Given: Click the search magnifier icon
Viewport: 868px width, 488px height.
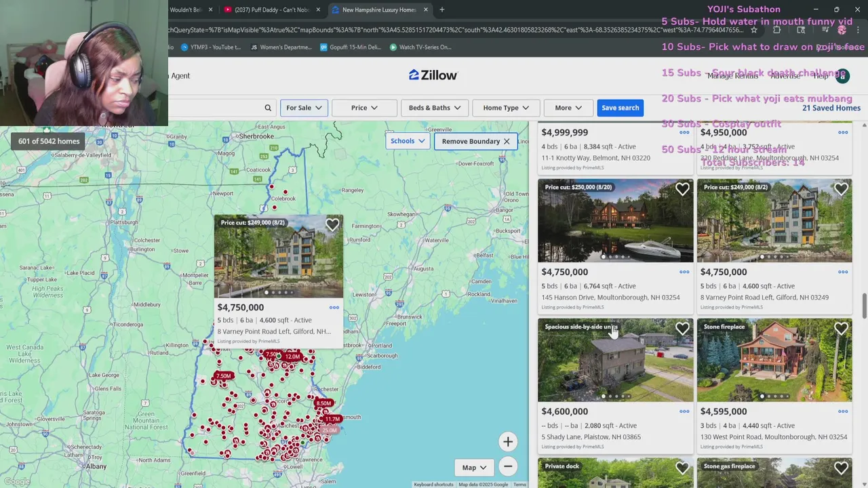Looking at the screenshot, I should pyautogui.click(x=268, y=108).
